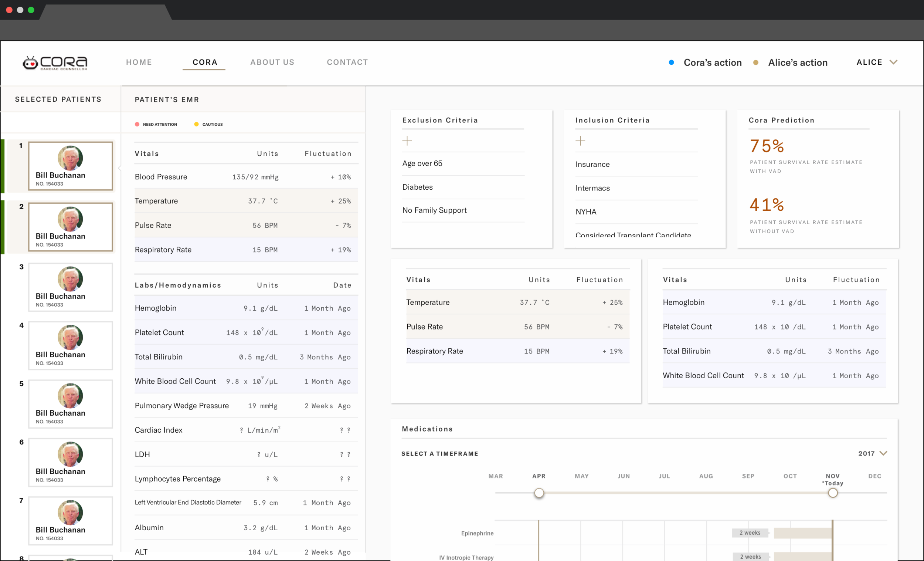
Task: Open the ALICE user menu chevron
Action: coord(893,62)
